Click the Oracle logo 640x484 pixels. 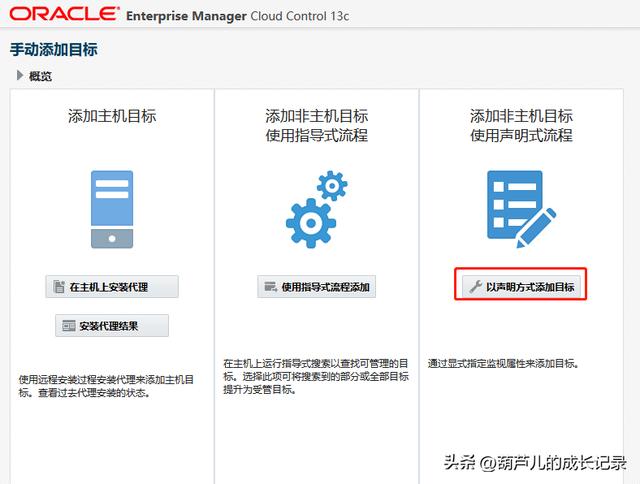[64, 13]
